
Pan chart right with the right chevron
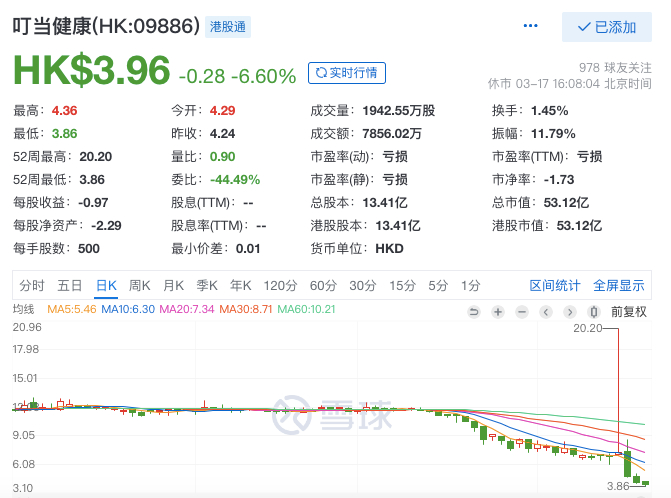(x=570, y=312)
